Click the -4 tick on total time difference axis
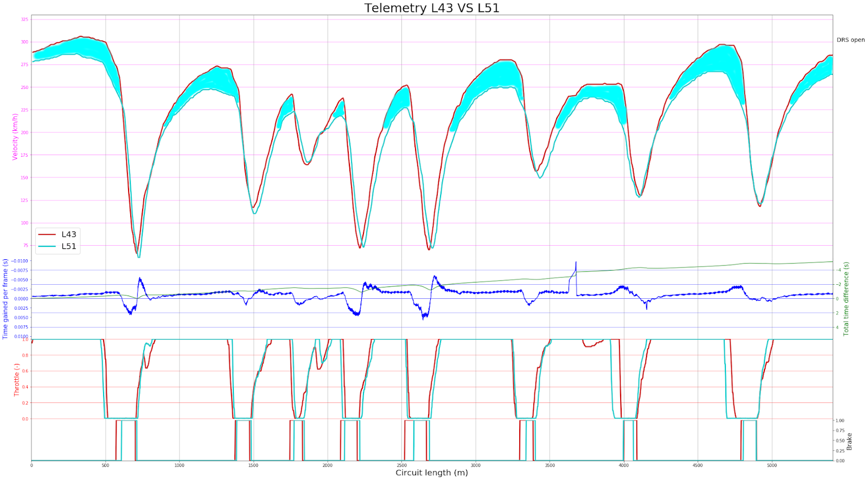Screen dimensions: 868x480 [x=839, y=270]
